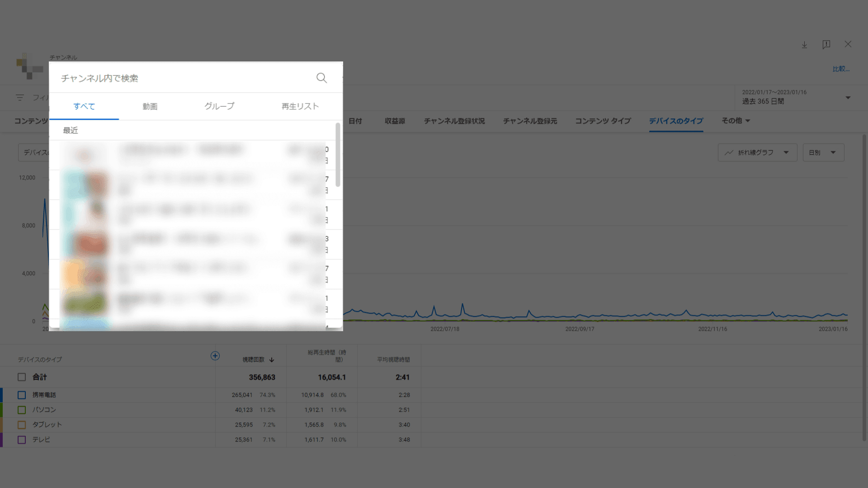Image resolution: width=868 pixels, height=488 pixels.
Task: Click the page vertical scrollbar
Action: (864, 287)
